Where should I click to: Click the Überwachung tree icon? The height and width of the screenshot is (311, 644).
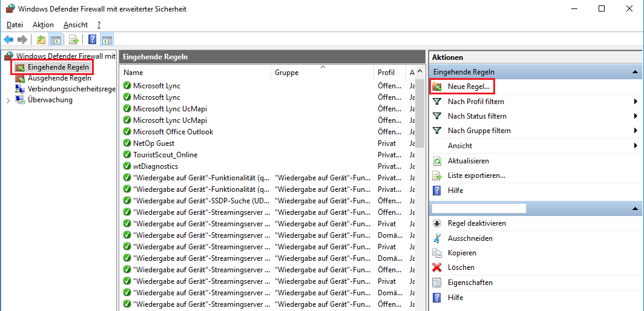coord(20,100)
